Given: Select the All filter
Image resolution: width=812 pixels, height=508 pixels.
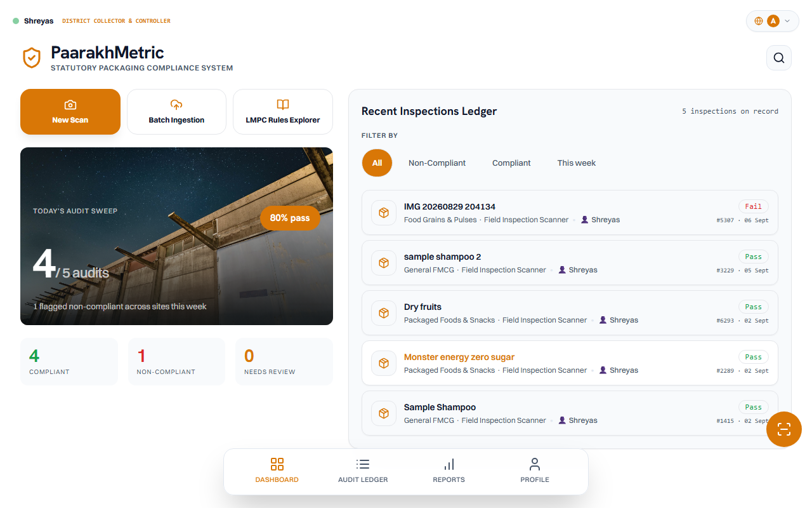Looking at the screenshot, I should [x=377, y=163].
